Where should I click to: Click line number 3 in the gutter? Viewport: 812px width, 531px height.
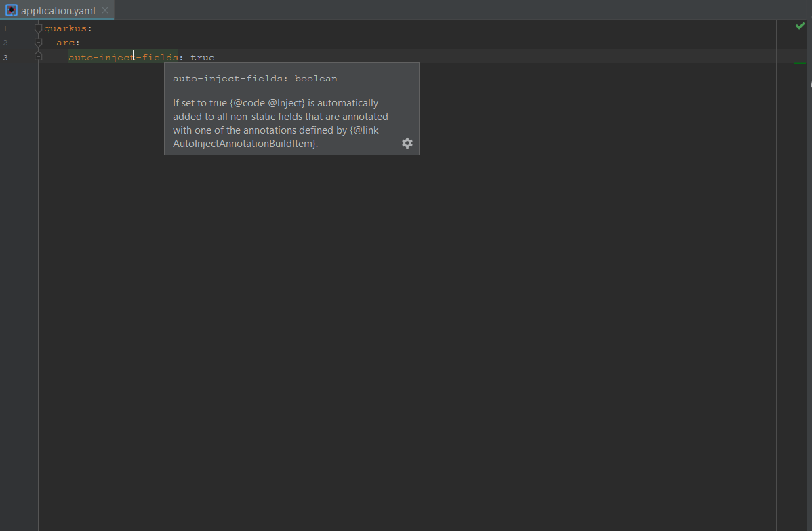point(5,57)
